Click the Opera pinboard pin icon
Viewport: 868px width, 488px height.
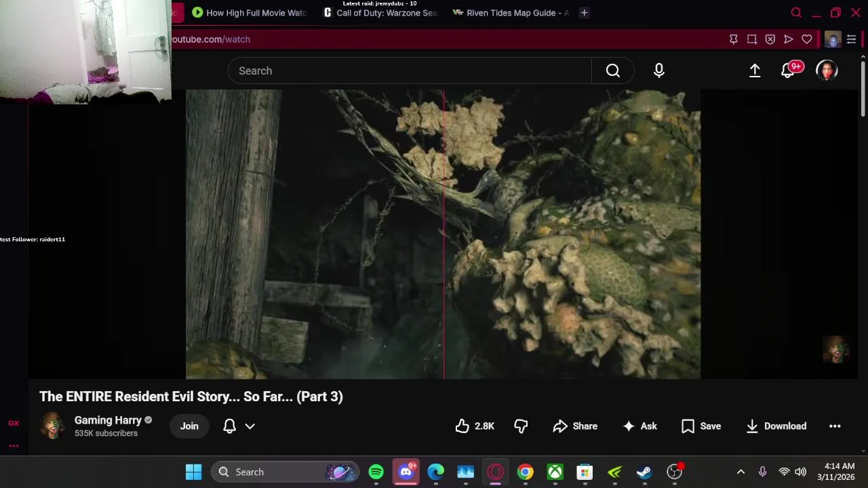(x=734, y=39)
